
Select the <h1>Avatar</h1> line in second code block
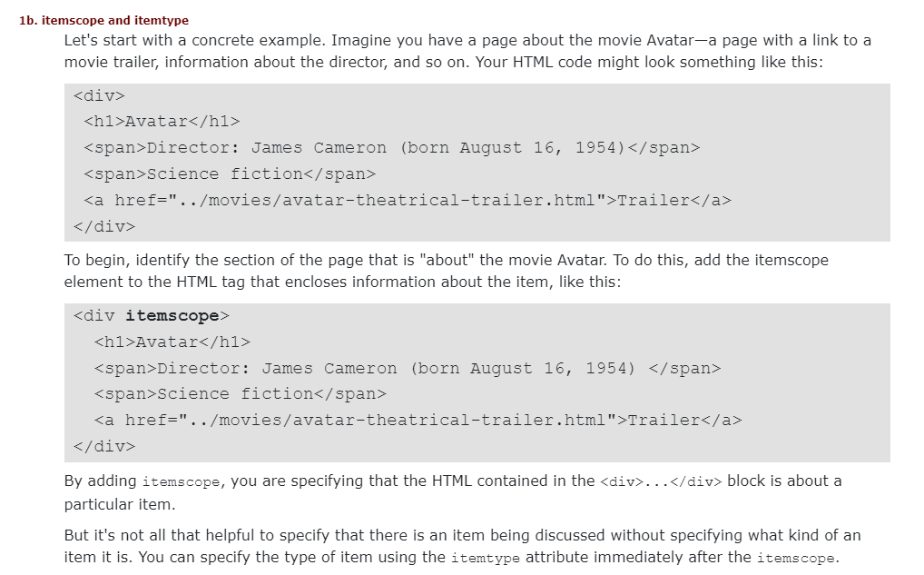172,342
